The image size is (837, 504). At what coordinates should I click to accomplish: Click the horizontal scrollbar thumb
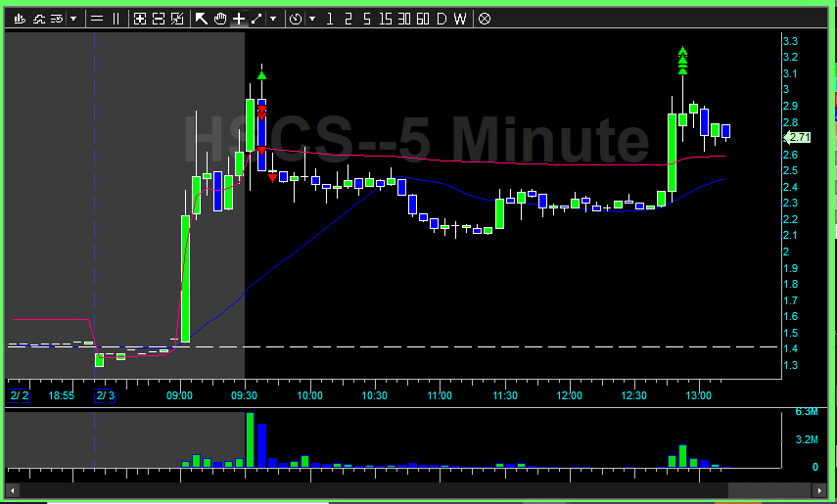769,489
